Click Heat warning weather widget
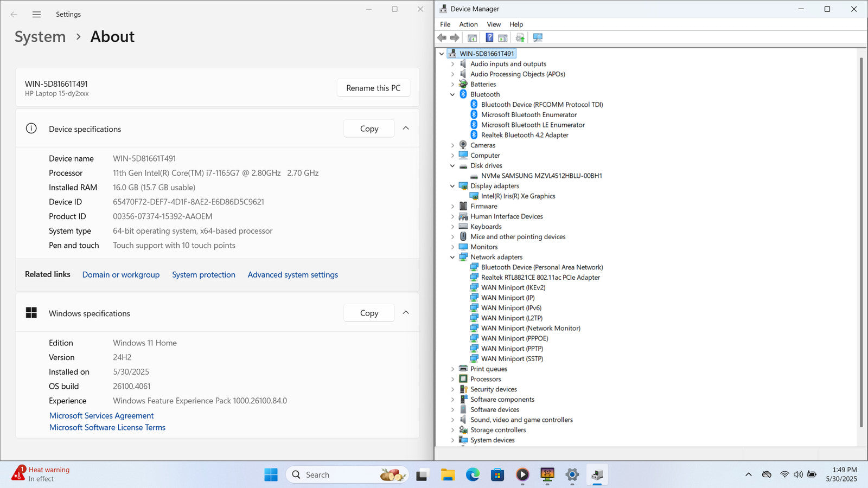Screen dimensions: 868x488 tap(41, 474)
